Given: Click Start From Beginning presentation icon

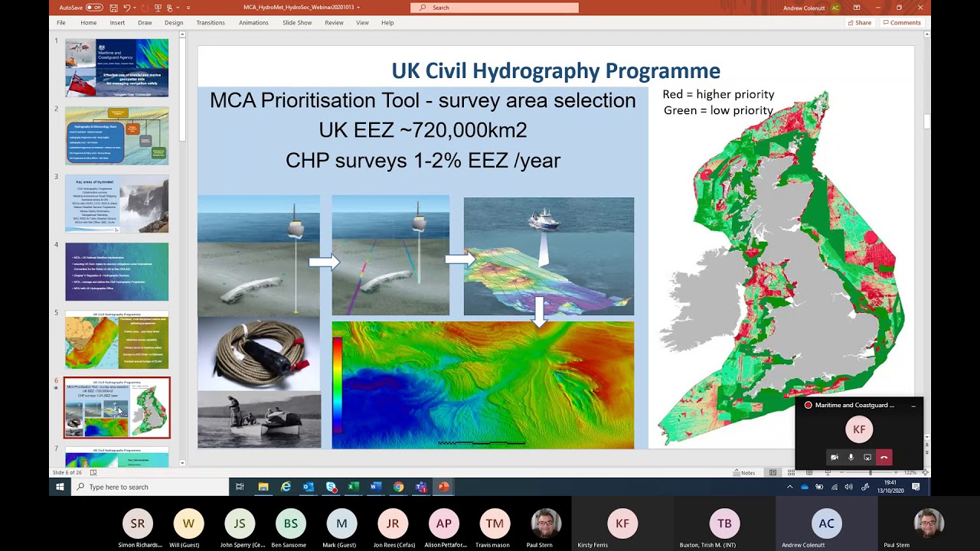Looking at the screenshot, I should tap(158, 8).
